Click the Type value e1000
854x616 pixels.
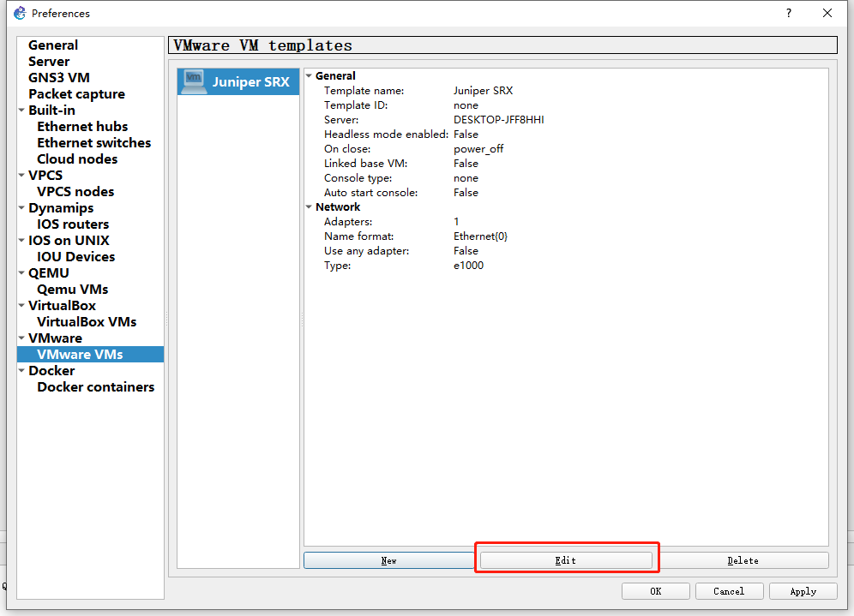pyautogui.click(x=468, y=266)
